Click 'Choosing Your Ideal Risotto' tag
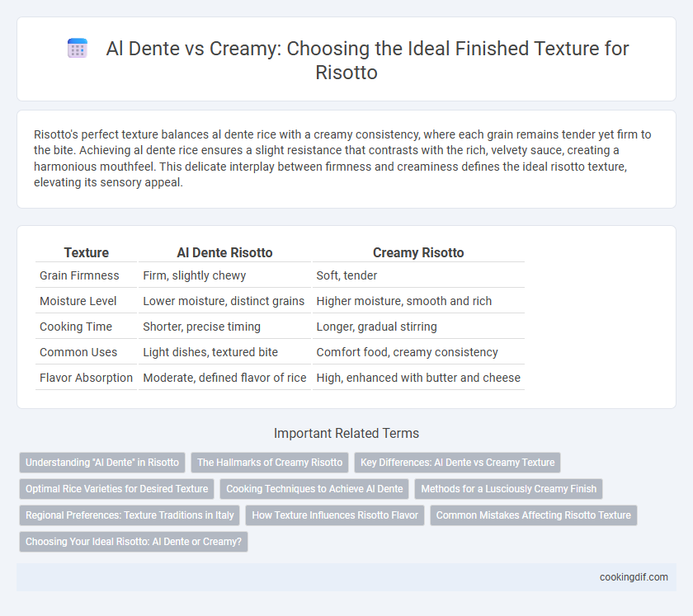Screen dimensions: 693x616 tap(134, 542)
